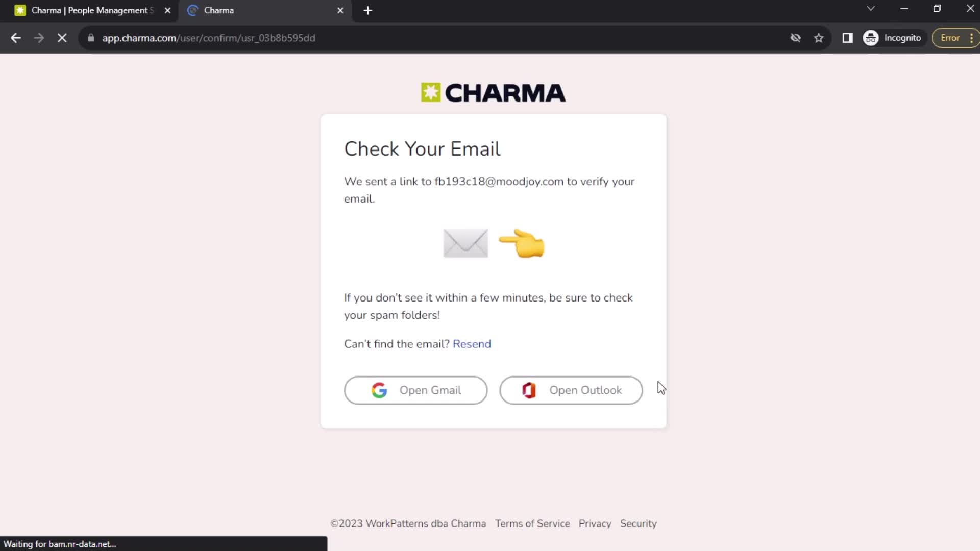Click the Terms of Service footer link
This screenshot has height=551, width=980.
tap(532, 524)
